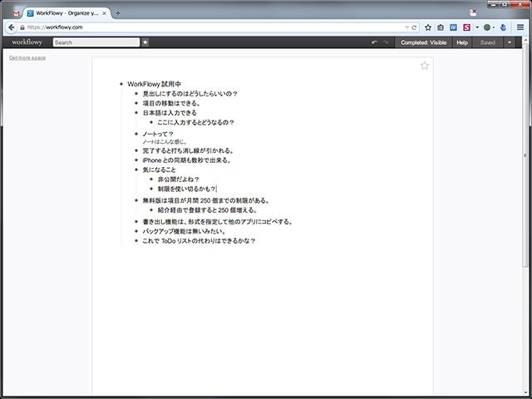
Task: Click text WorkFlowy 試用中
Action: click(x=155, y=84)
